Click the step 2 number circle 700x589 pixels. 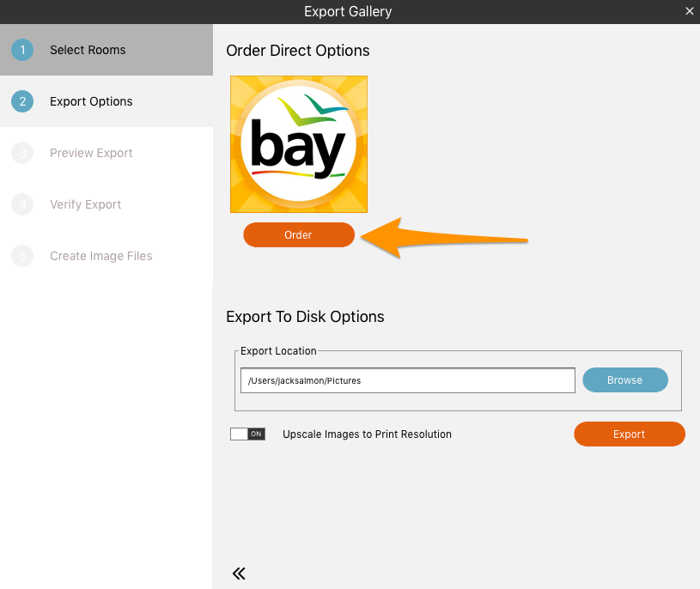coord(22,101)
